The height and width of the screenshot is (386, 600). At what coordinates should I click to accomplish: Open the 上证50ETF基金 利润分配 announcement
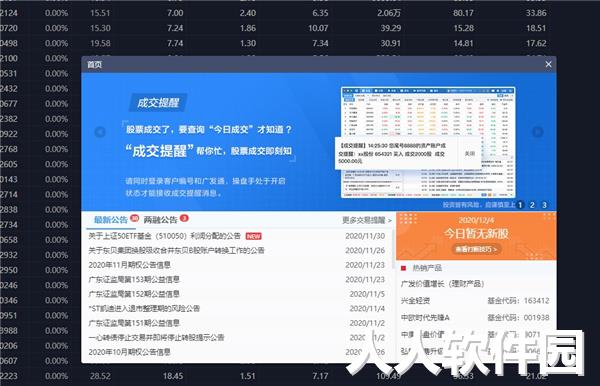[165, 236]
